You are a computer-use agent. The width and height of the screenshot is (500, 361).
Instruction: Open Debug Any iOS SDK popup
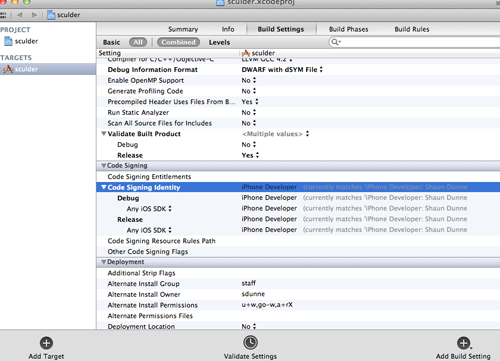pyautogui.click(x=149, y=209)
